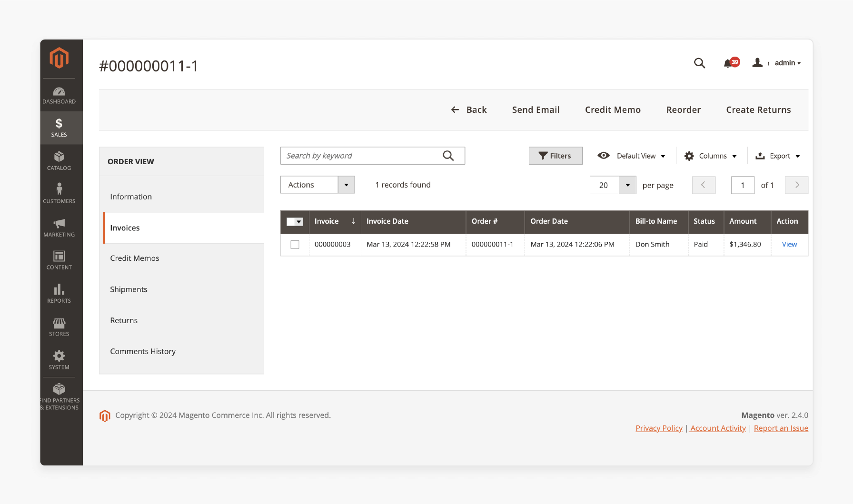Click the 1 records found label
Viewport: 853px width, 504px height.
pos(403,185)
